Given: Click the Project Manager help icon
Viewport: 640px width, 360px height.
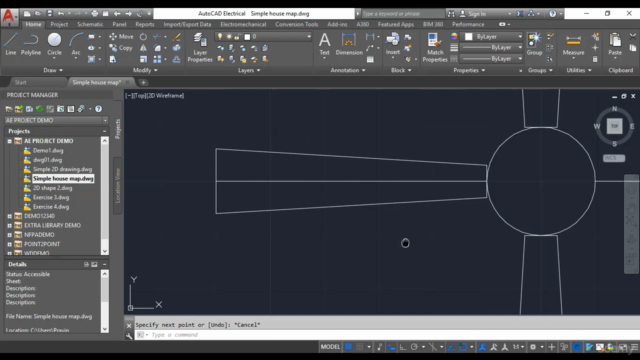Looking at the screenshot, I should click(x=98, y=109).
